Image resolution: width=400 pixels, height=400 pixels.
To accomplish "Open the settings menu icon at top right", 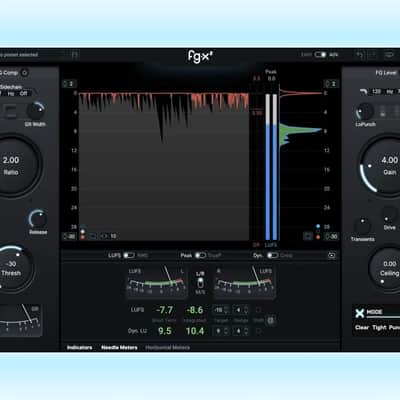I will pos(389,55).
